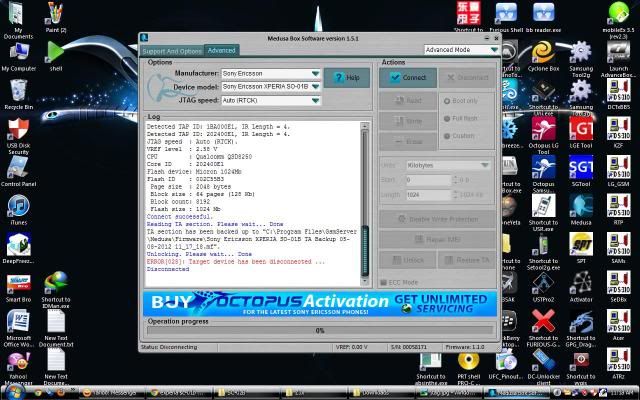Viewport: 640px width, 400px height.
Task: Open the LG_GSM desktop icon
Action: point(618,171)
